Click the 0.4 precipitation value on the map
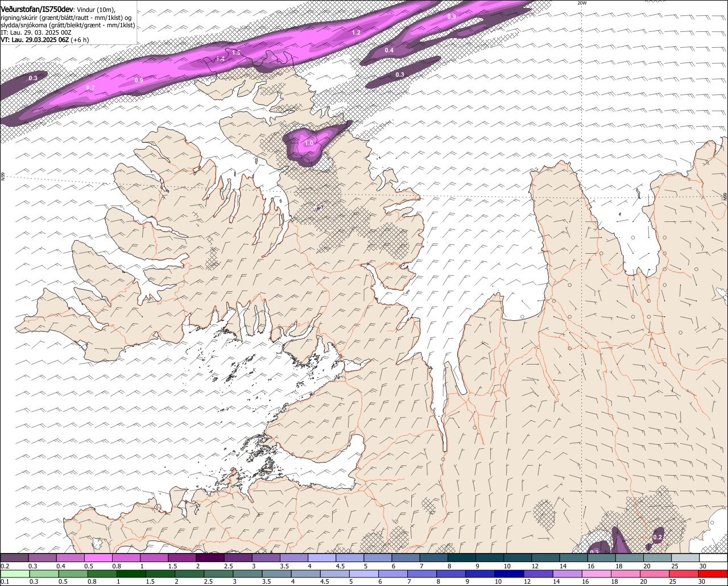Screen dimensions: 728x586 coord(389,51)
